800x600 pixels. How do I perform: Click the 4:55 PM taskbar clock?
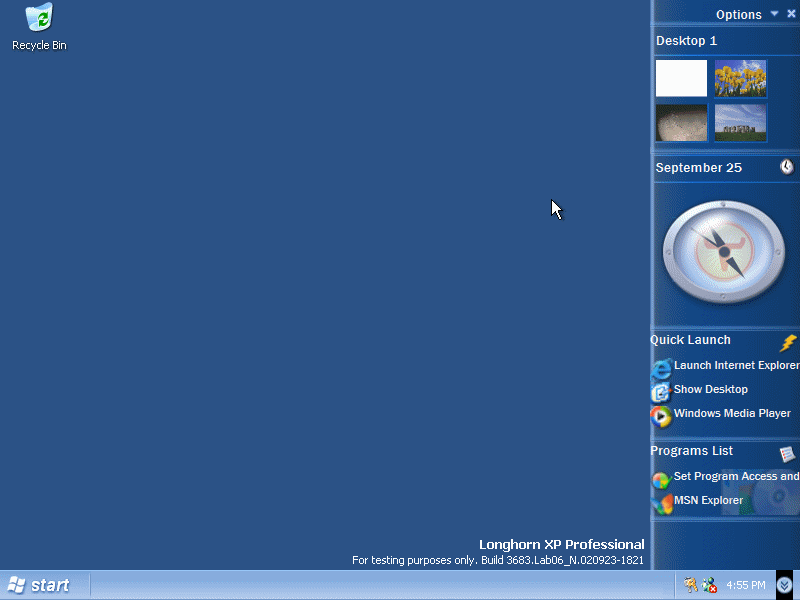[745, 585]
